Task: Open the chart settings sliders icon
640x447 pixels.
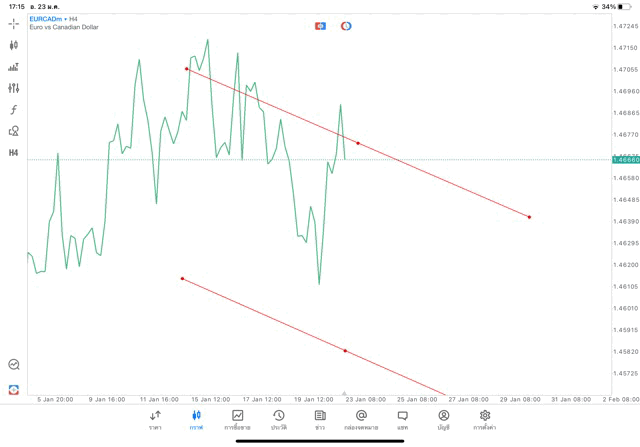Action: coord(14,88)
